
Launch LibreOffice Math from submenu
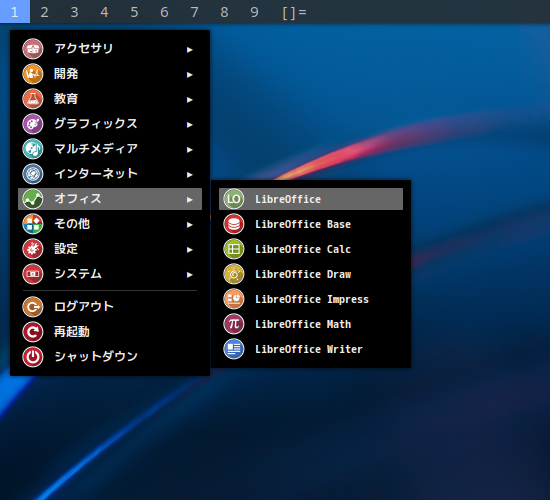tap(311, 324)
